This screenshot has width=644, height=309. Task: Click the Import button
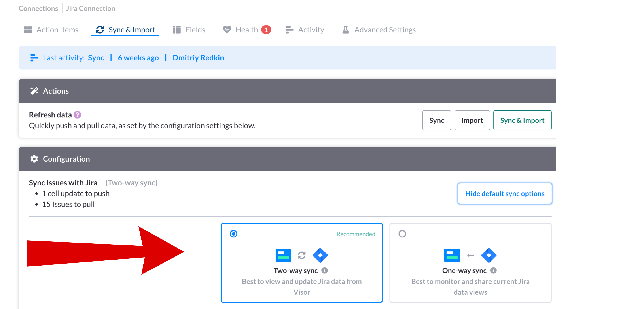472,121
